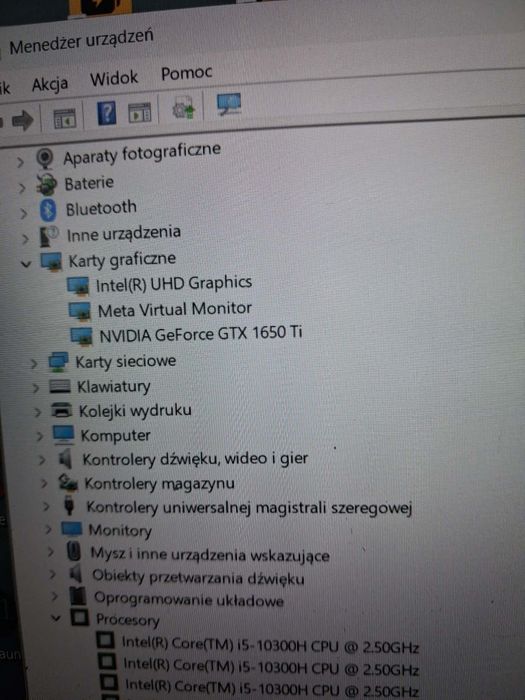525x700 pixels.
Task: Select NVIDIA GeForce GTX 1650 Ti
Action: point(201,333)
